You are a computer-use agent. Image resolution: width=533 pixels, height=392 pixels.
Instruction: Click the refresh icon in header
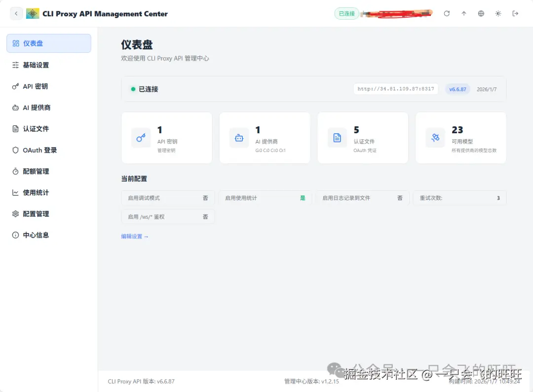click(447, 14)
